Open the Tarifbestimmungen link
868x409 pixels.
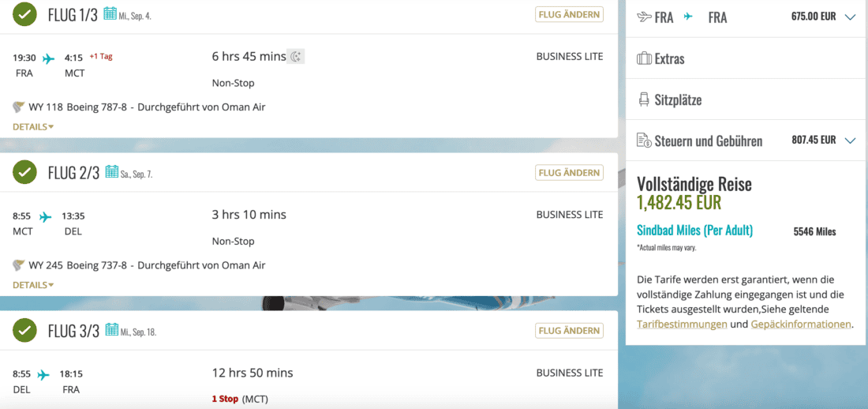tap(682, 324)
